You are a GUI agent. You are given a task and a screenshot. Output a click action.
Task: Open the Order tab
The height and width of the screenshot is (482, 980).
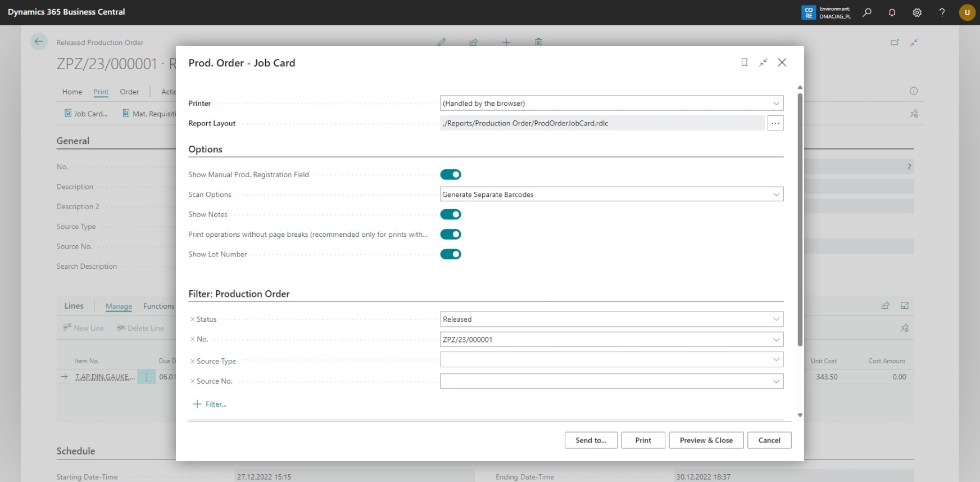(x=129, y=92)
